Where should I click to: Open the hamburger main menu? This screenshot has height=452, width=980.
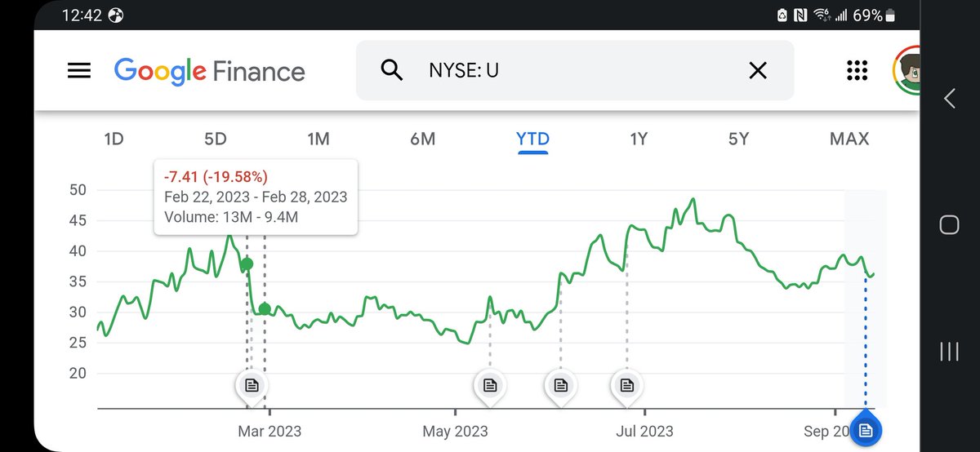coord(79,71)
